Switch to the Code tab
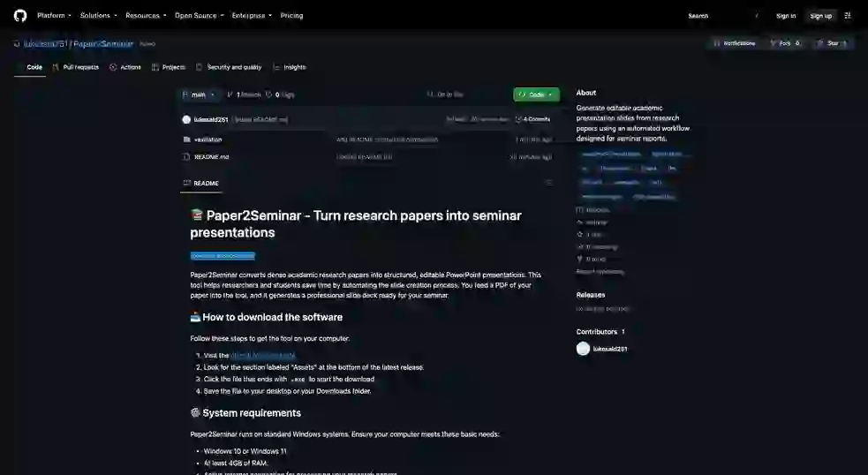 [x=30, y=67]
